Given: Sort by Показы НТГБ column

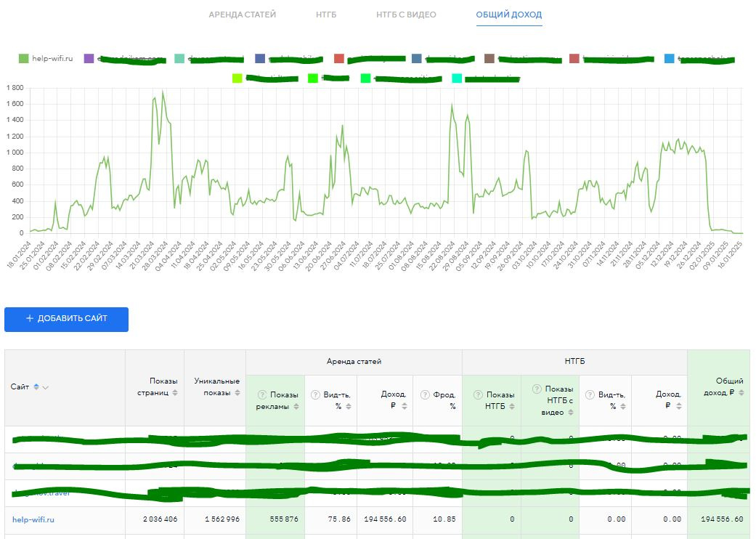Looking at the screenshot, I should pyautogui.click(x=511, y=406).
